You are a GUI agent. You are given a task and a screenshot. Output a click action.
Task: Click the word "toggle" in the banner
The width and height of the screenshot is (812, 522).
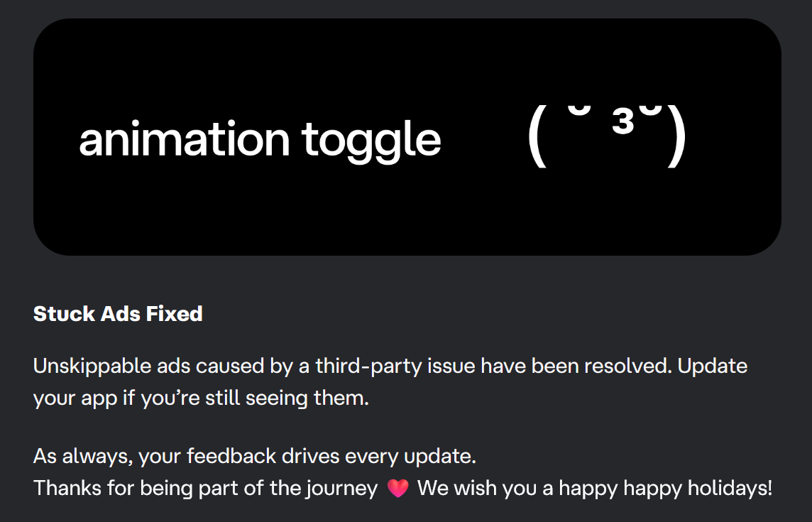click(x=371, y=141)
